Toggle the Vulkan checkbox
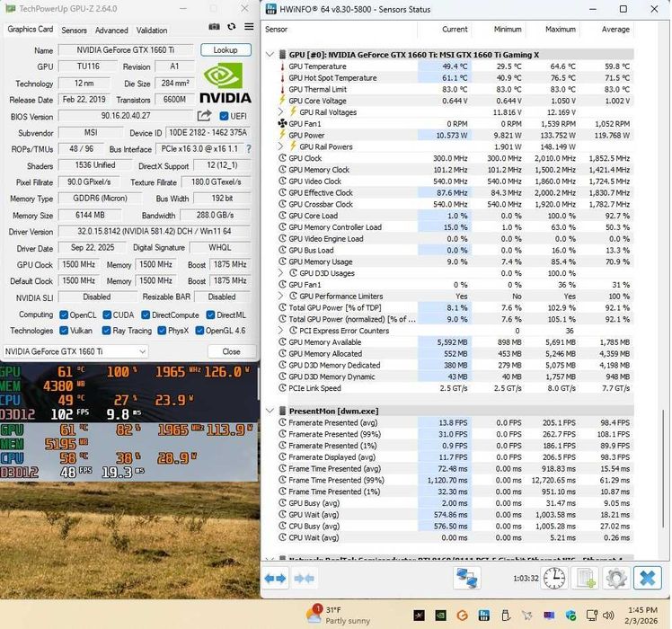The image size is (672, 629). tap(64, 331)
